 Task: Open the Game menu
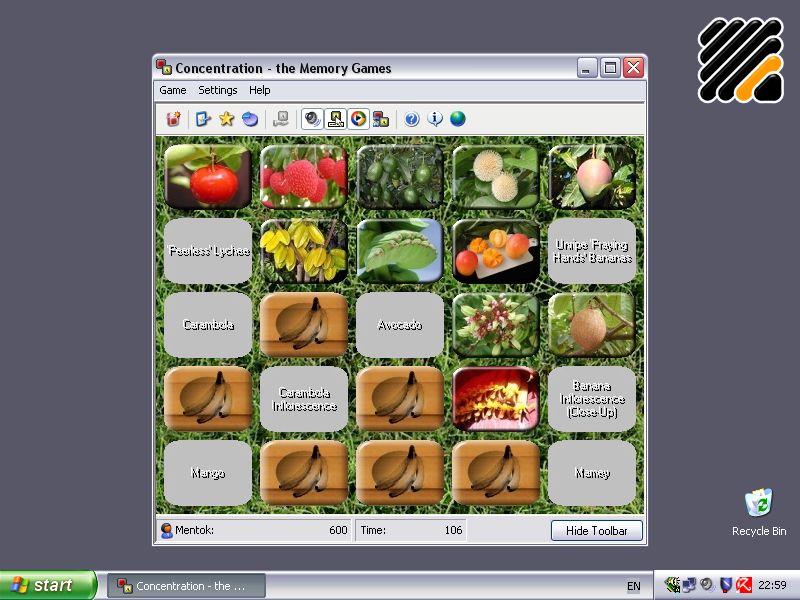(x=173, y=90)
